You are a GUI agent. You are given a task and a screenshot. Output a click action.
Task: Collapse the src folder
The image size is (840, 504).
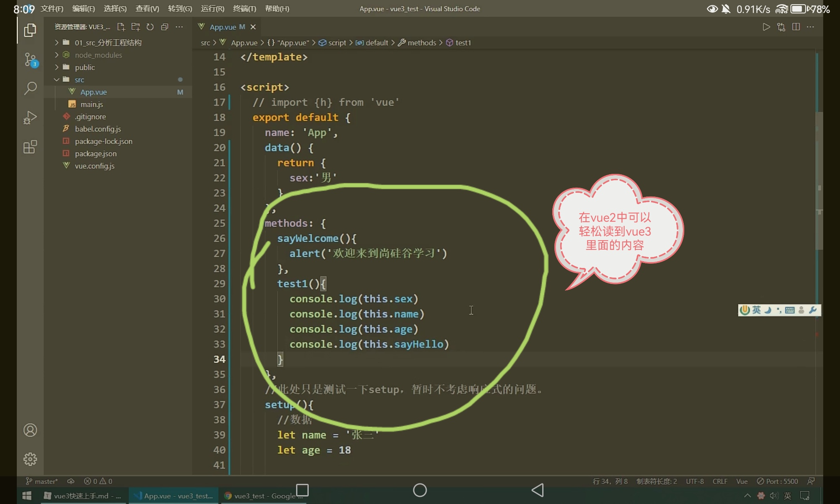(x=79, y=80)
